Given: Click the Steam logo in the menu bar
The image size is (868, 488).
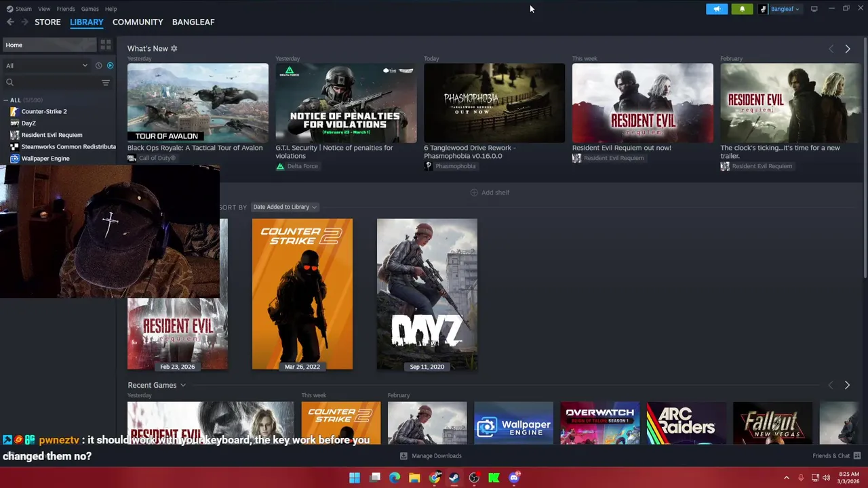Looking at the screenshot, I should pyautogui.click(x=9, y=9).
